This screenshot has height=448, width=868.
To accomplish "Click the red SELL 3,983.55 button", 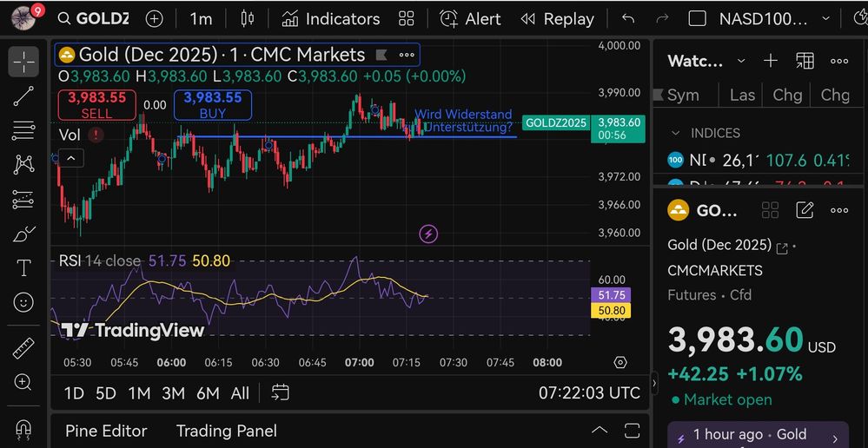I will [96, 105].
